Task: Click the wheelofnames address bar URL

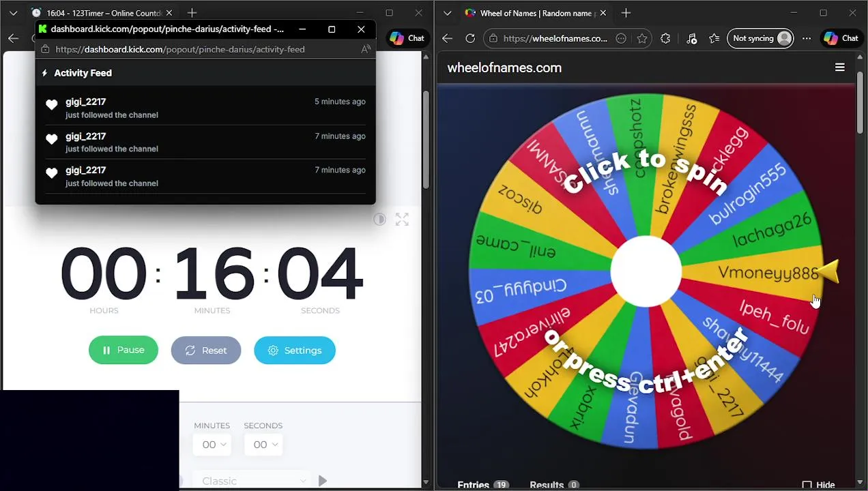Action: coord(555,39)
